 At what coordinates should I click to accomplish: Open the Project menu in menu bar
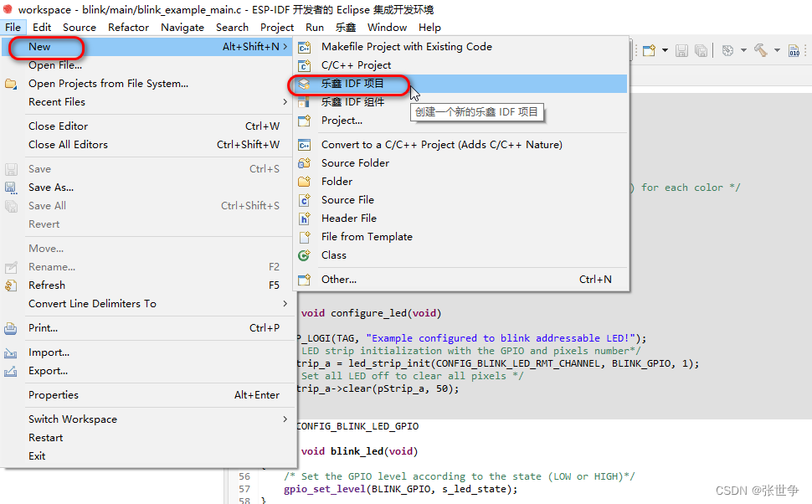(x=277, y=28)
